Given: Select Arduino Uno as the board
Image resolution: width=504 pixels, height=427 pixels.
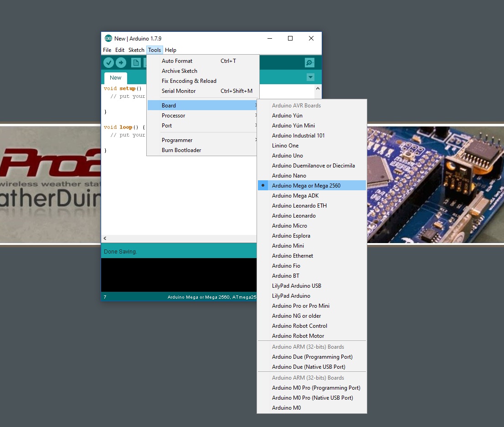Looking at the screenshot, I should click(x=287, y=156).
